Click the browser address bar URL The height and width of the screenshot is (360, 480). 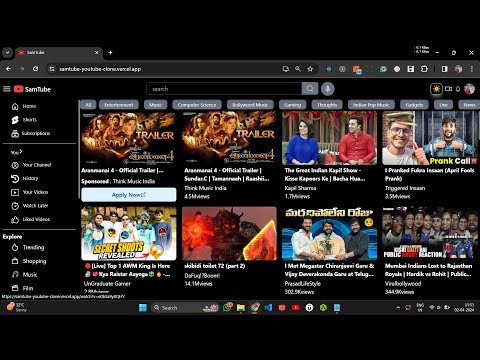tap(100, 69)
